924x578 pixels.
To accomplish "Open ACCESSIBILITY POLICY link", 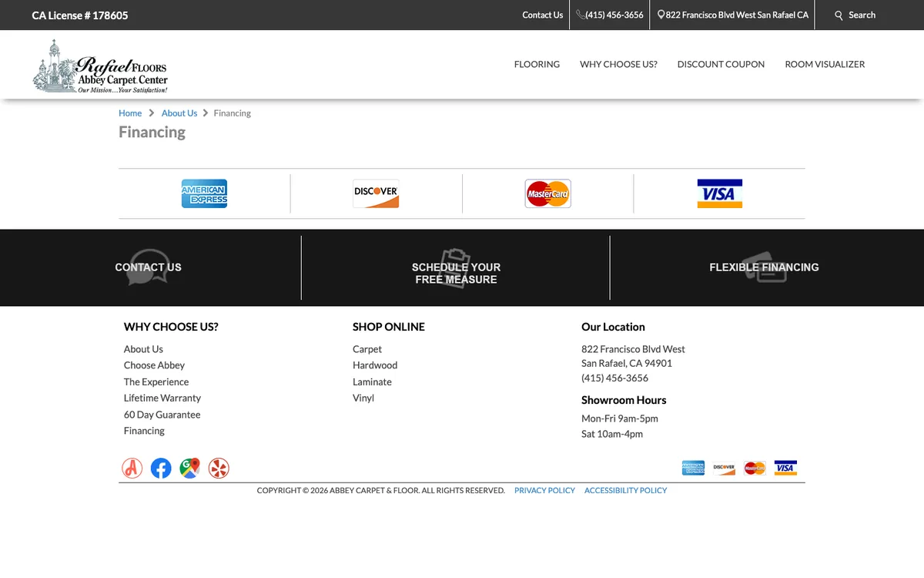I will (x=625, y=491).
